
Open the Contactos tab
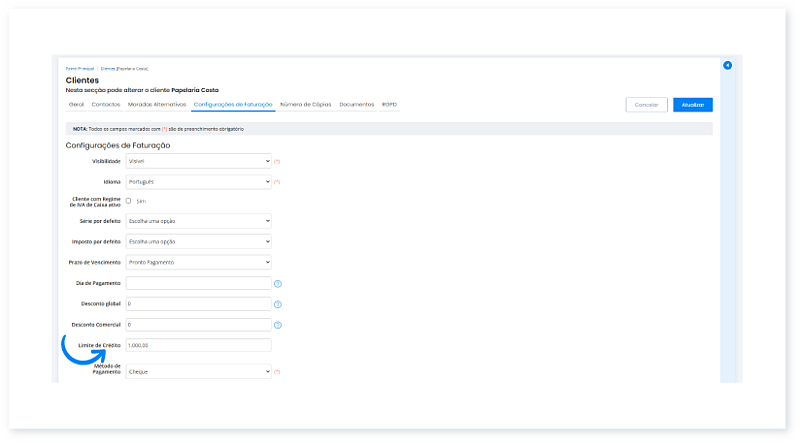click(x=106, y=104)
